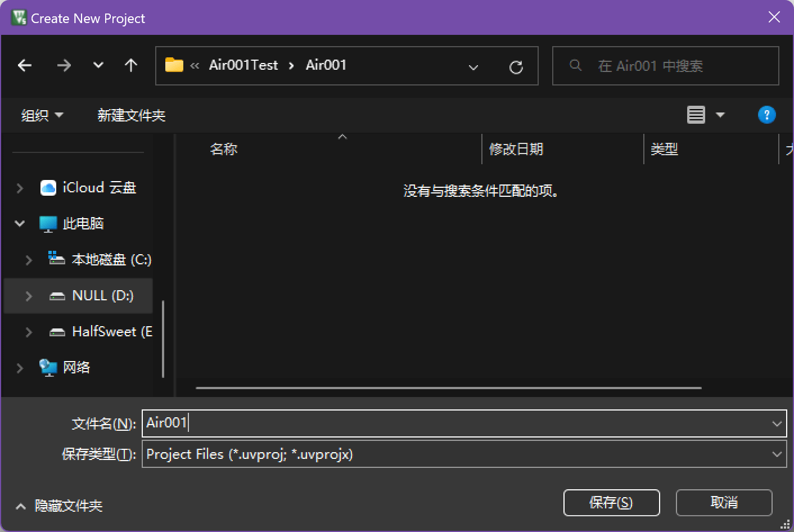Click the horizontal scrollbar in file list

(448, 388)
